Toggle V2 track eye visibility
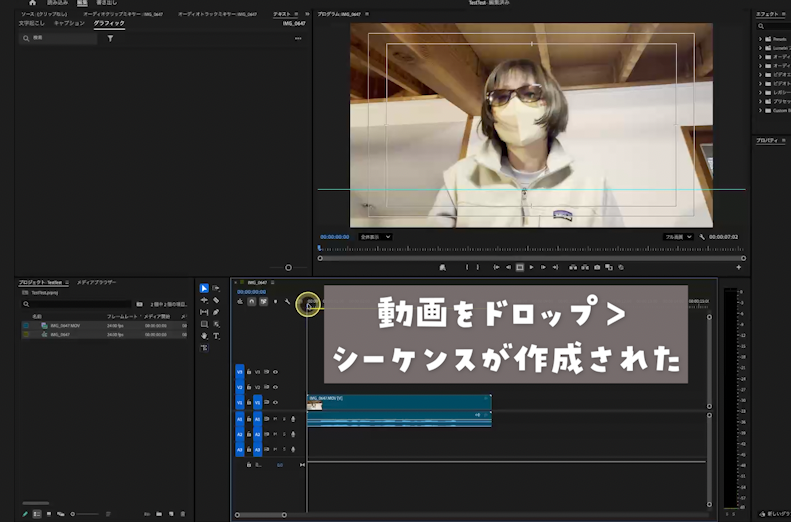 [275, 386]
